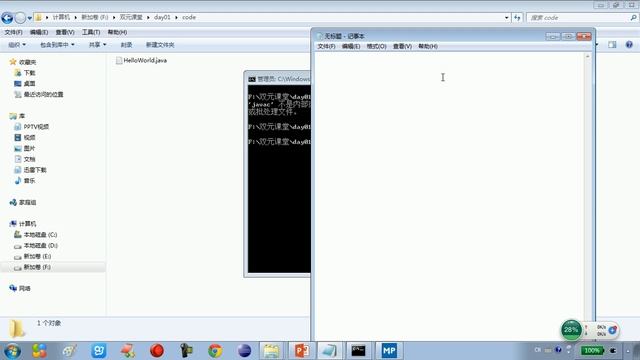Image resolution: width=640 pixels, height=360 pixels.
Task: Open Explorer 查看(V) menu
Action: [x=65, y=32]
